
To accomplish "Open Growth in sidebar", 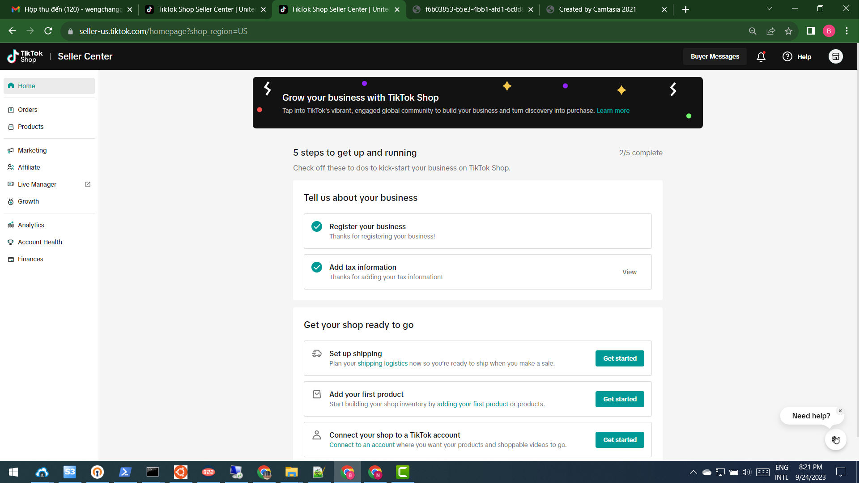I will tap(49, 201).
